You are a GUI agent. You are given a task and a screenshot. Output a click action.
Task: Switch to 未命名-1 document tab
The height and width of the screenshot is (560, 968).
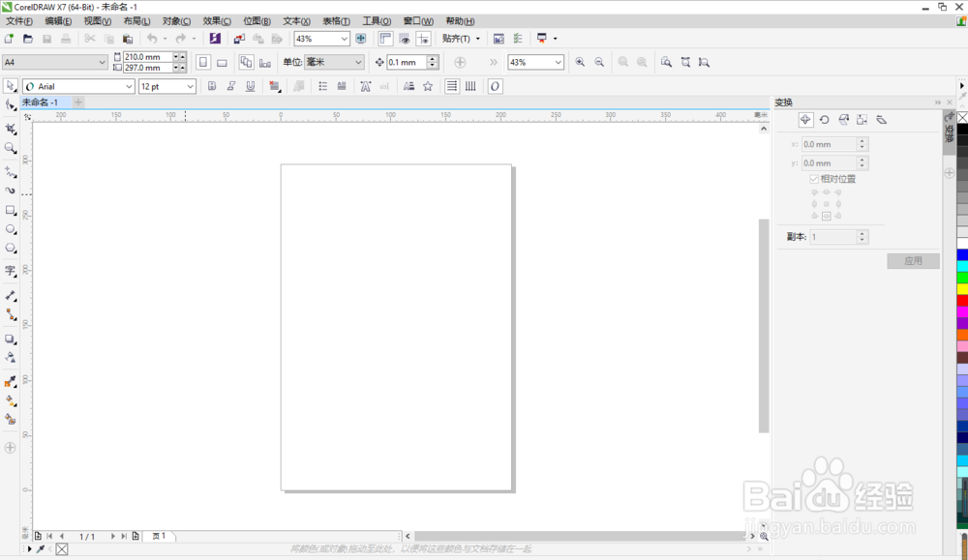(40, 103)
